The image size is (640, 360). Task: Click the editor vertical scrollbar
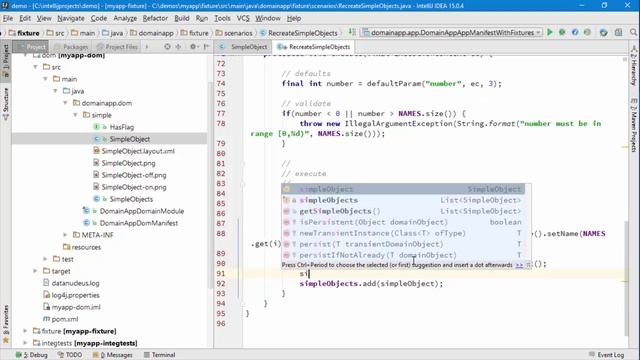626,278
